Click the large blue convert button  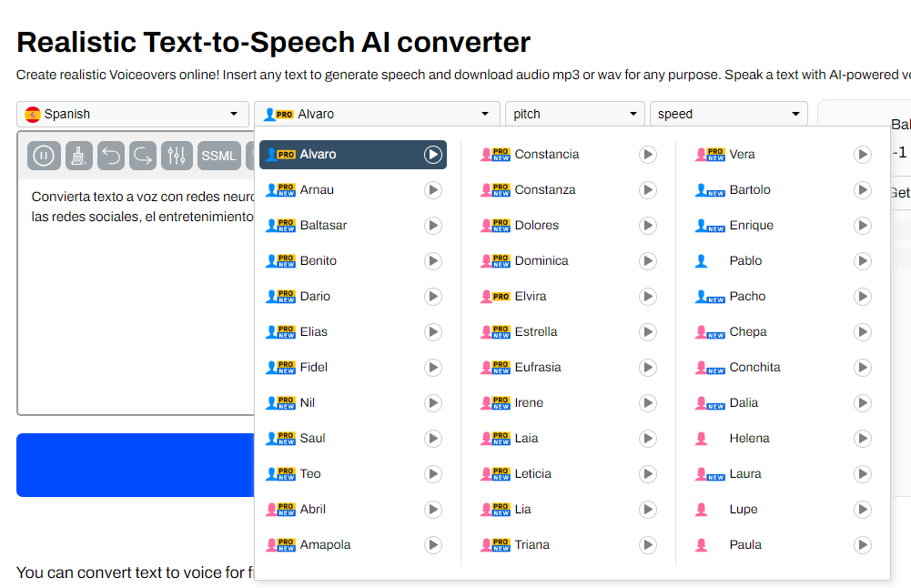pyautogui.click(x=136, y=465)
